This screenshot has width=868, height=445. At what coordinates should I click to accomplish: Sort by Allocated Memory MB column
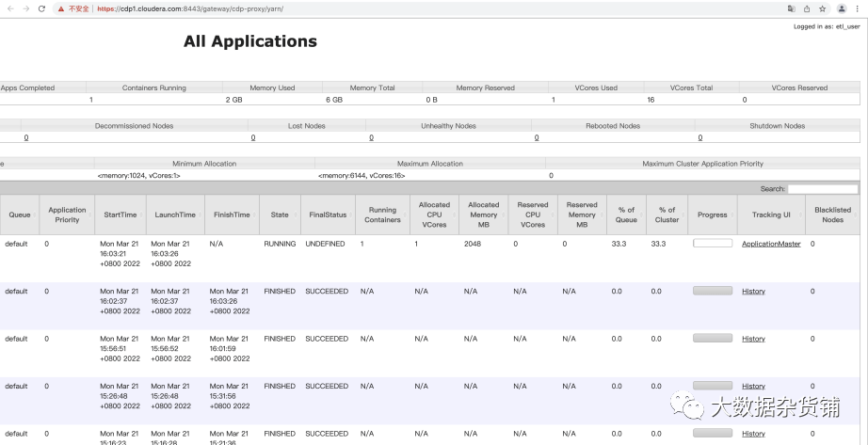(x=483, y=215)
